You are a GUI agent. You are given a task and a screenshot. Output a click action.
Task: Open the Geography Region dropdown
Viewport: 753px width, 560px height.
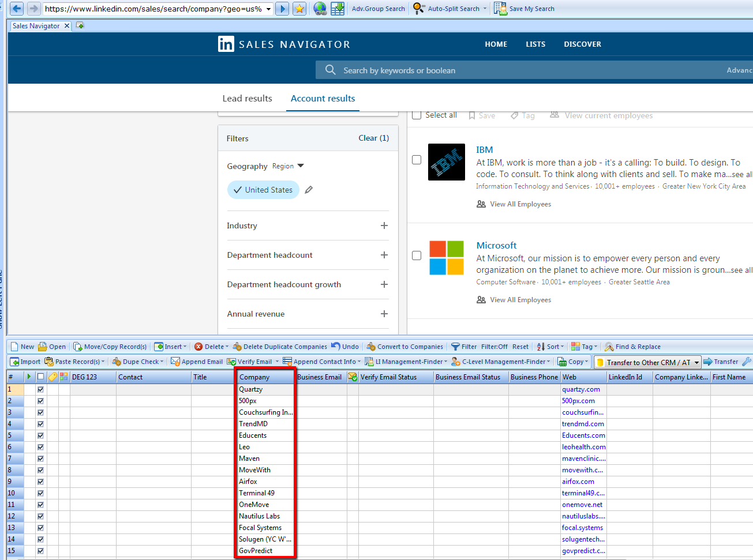[x=288, y=166]
